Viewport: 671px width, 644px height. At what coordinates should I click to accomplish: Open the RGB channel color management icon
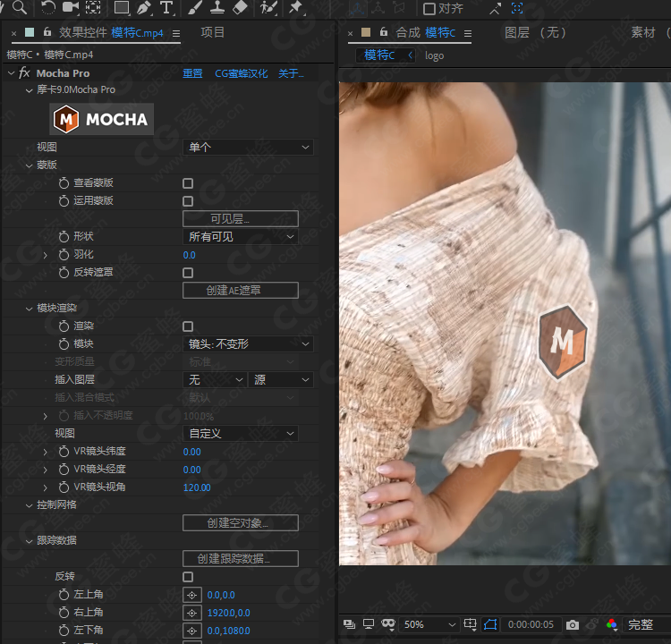(612, 624)
